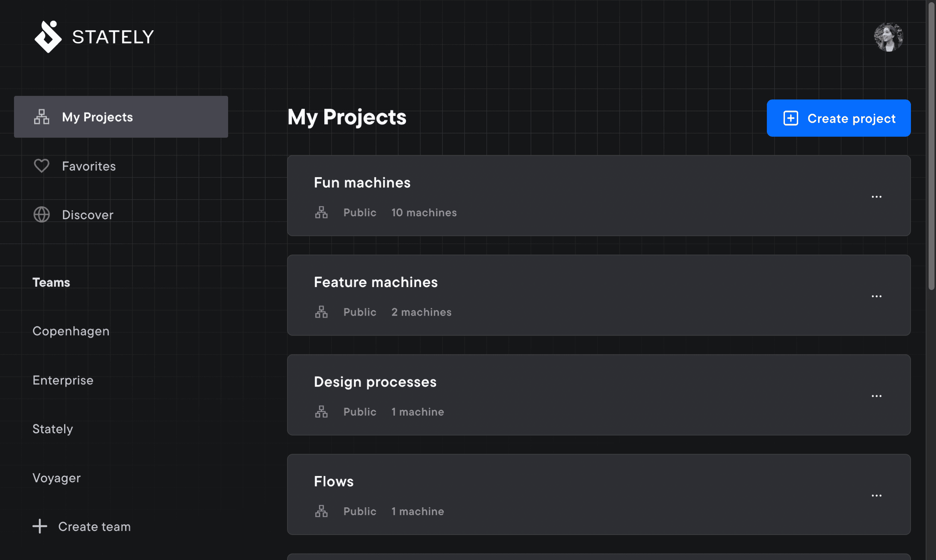Open the overflow menu for Flows
936x560 pixels.
point(877,495)
